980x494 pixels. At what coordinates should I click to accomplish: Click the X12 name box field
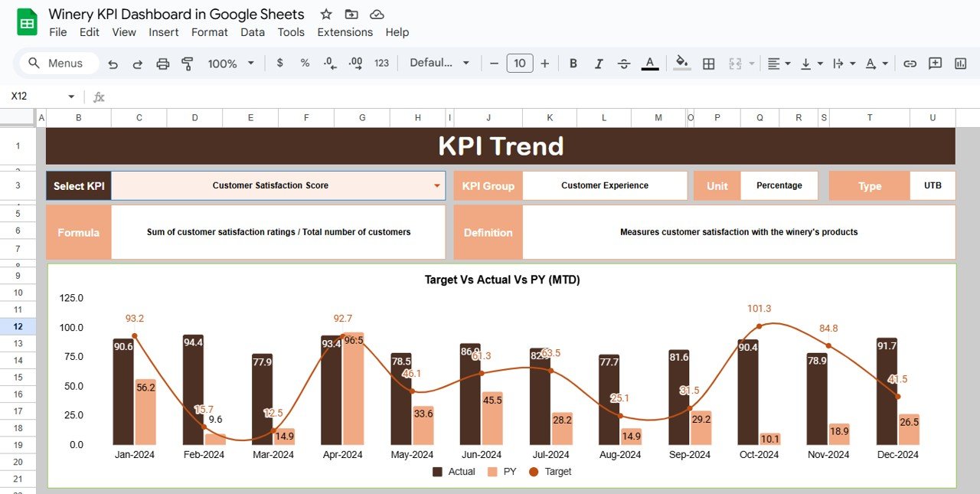point(38,97)
